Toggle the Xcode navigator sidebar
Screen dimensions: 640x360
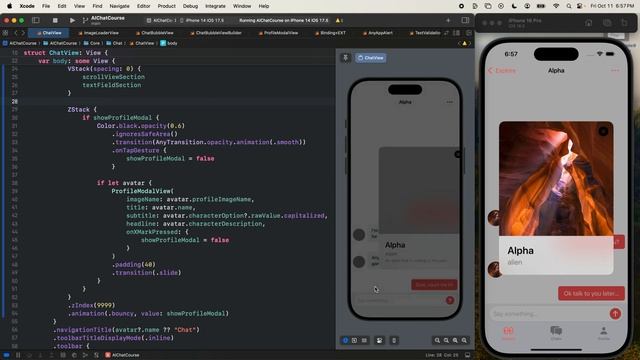(x=36, y=20)
